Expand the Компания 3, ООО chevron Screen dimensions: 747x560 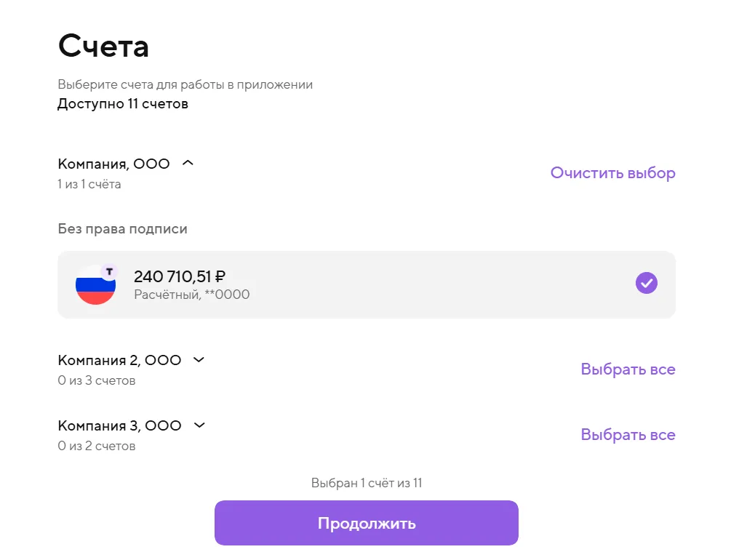coord(199,425)
